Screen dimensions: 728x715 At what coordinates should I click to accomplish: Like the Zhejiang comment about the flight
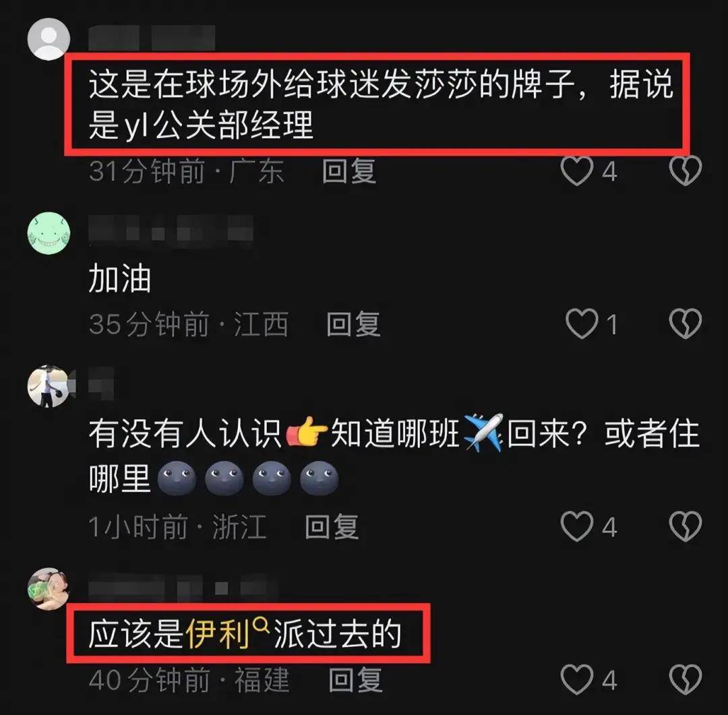[x=576, y=526]
